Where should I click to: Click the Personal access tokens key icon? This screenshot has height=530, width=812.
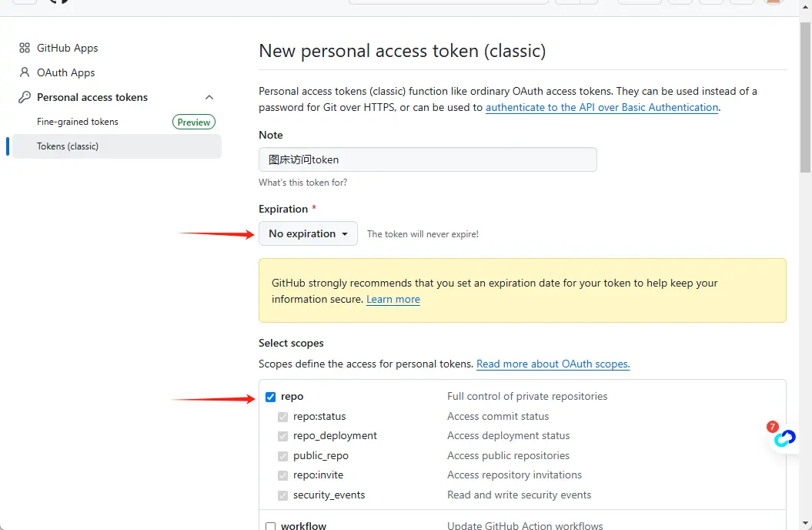click(x=25, y=97)
